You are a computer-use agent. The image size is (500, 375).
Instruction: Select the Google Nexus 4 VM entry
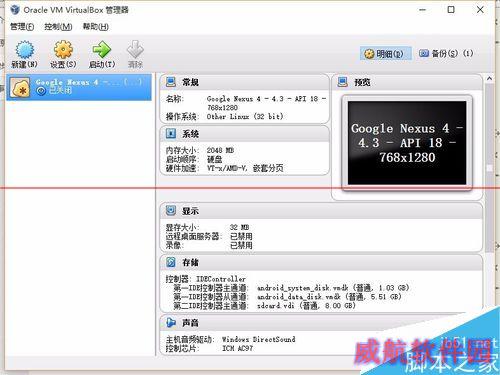tap(79, 87)
